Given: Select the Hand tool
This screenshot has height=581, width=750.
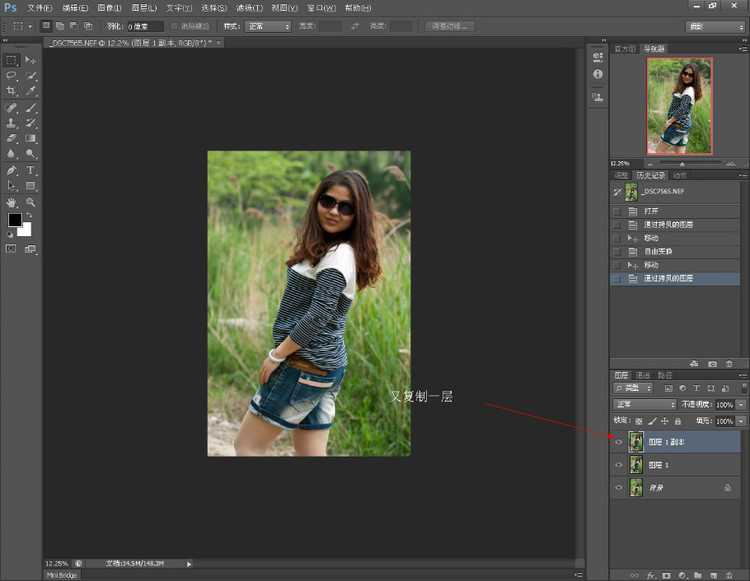Looking at the screenshot, I should coord(12,201).
